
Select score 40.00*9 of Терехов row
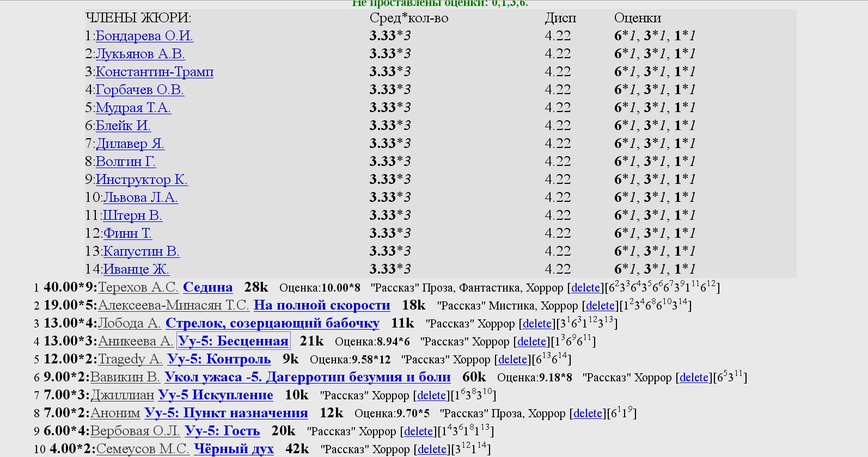point(71,287)
